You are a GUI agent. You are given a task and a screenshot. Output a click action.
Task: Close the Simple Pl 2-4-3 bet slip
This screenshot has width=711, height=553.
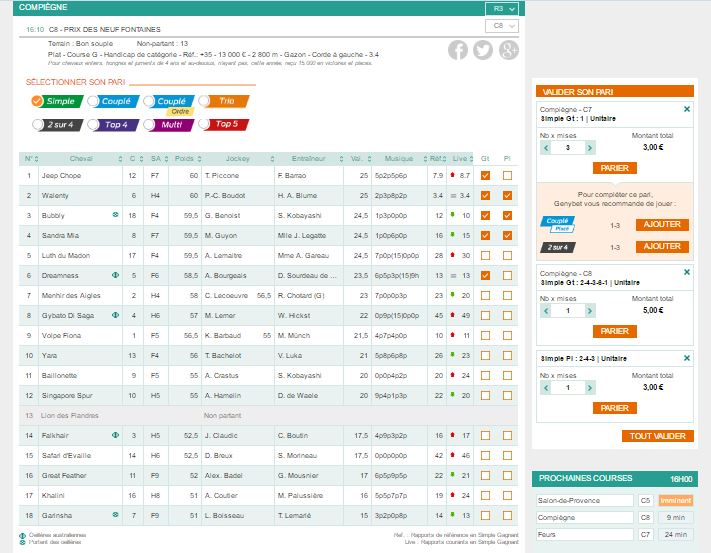686,357
